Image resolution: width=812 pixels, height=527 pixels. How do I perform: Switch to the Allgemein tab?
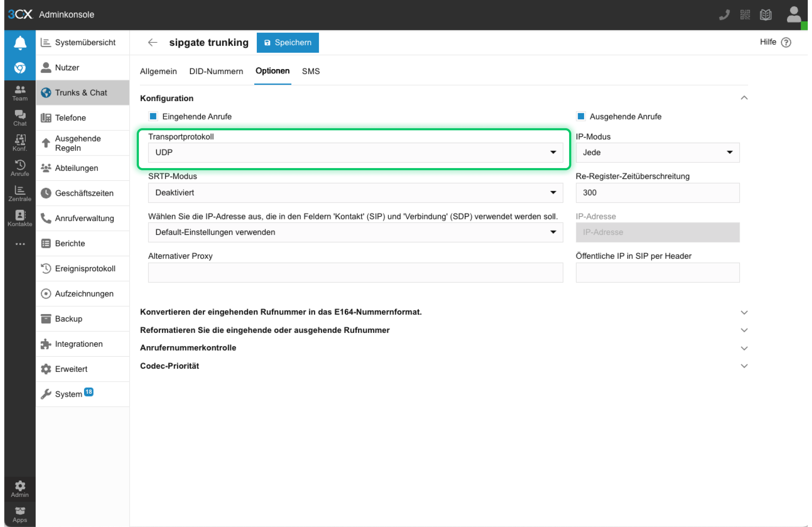coord(158,71)
